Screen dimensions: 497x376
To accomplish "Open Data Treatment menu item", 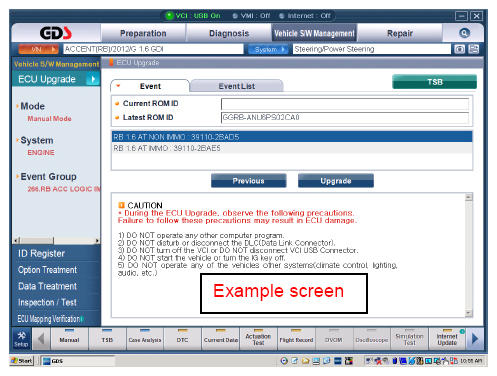I will 47,286.
